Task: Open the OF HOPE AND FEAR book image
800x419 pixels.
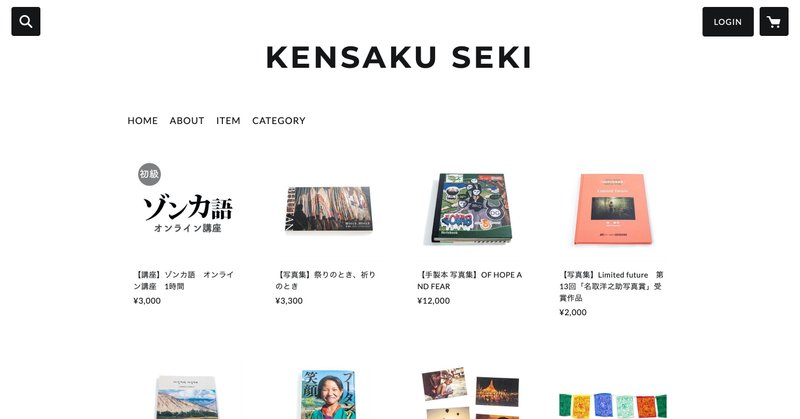Action: (470, 208)
